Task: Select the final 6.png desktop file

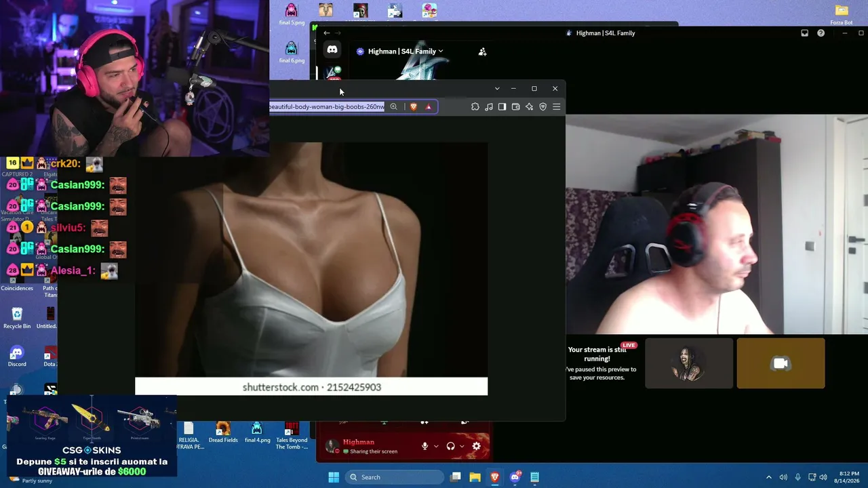Action: click(x=292, y=52)
